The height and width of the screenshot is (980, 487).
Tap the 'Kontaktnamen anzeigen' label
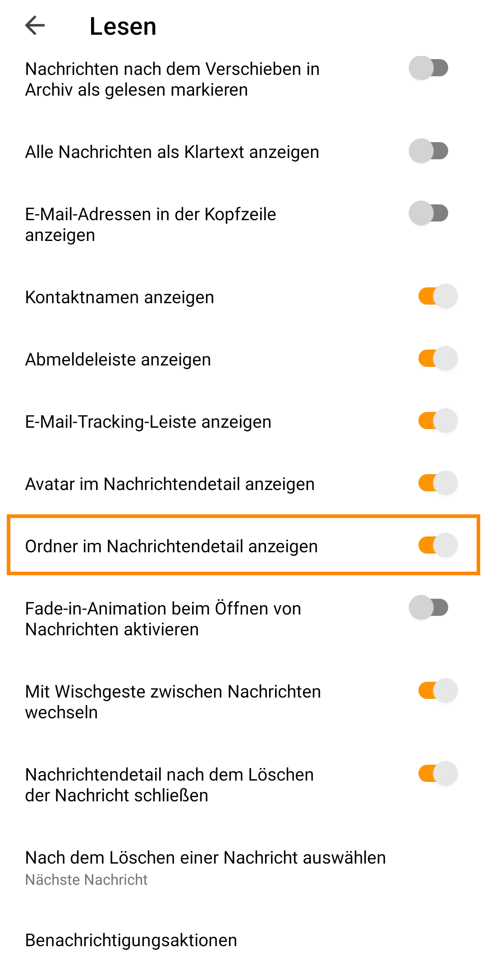click(119, 297)
